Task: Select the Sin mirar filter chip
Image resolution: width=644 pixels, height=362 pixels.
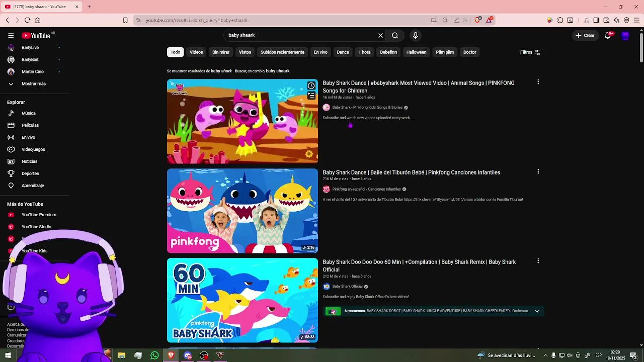Action: coord(221,52)
